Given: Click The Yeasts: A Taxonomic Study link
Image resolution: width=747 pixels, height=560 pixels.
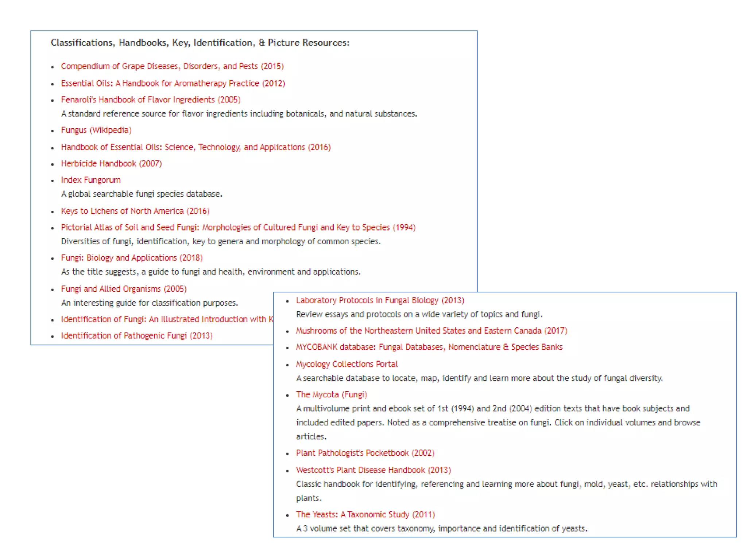Looking at the screenshot, I should pos(365,514).
